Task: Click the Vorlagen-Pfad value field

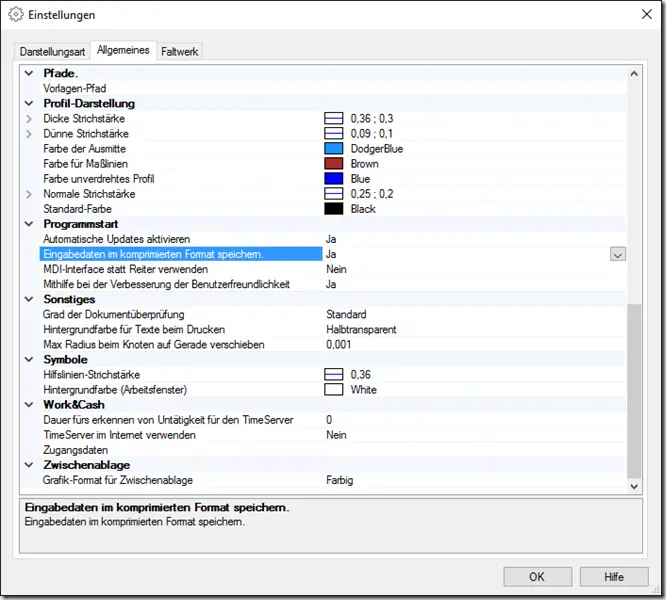Action: tap(474, 88)
